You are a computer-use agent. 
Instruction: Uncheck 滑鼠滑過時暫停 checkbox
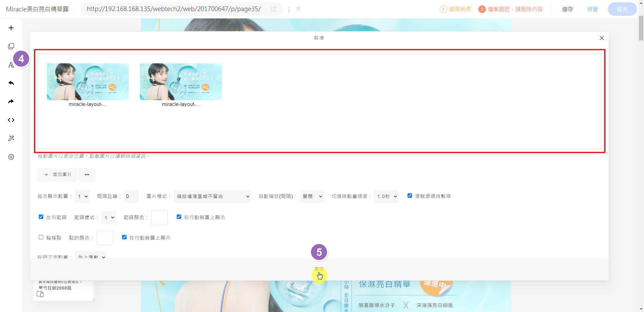(x=410, y=196)
